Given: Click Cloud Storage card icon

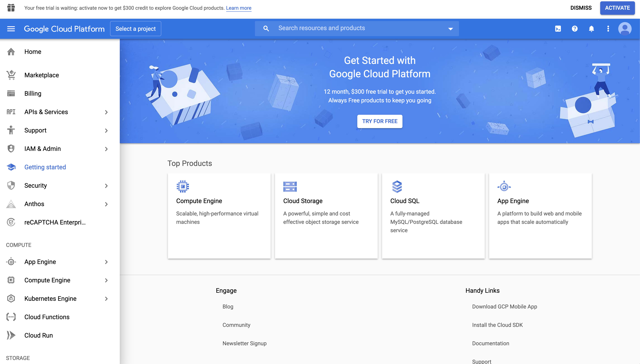Looking at the screenshot, I should [290, 187].
